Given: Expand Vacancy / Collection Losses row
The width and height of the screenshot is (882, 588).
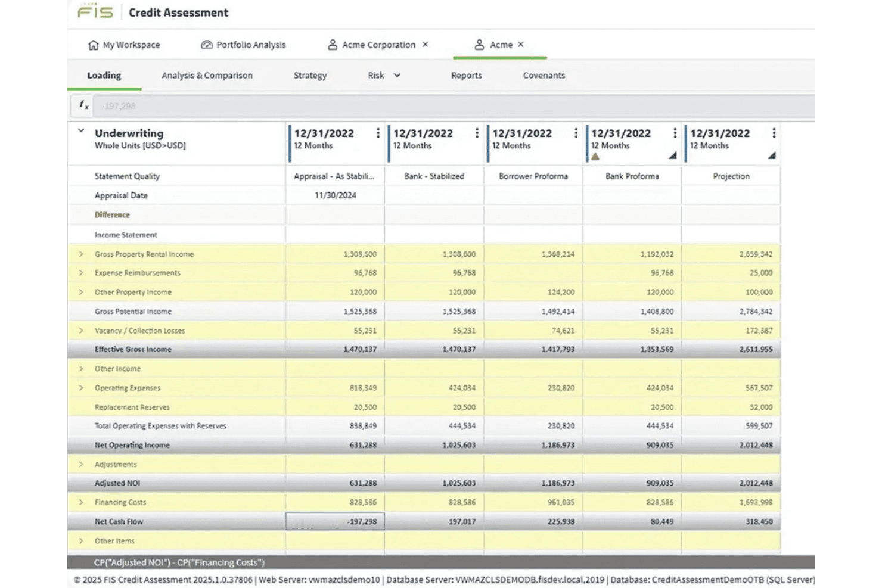Looking at the screenshot, I should coord(81,331).
